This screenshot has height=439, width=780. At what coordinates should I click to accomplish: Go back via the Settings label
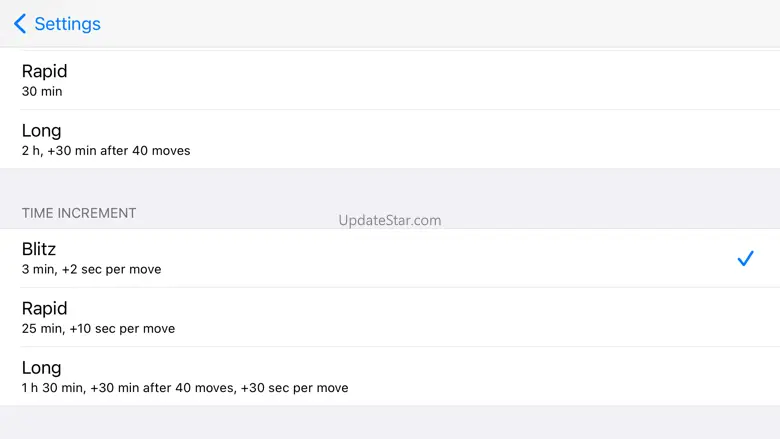coord(67,24)
